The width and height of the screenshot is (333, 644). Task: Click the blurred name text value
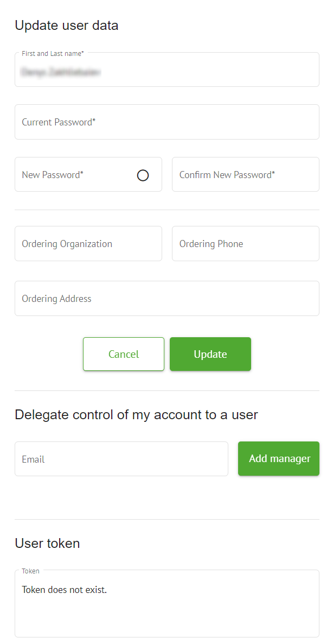(x=61, y=72)
